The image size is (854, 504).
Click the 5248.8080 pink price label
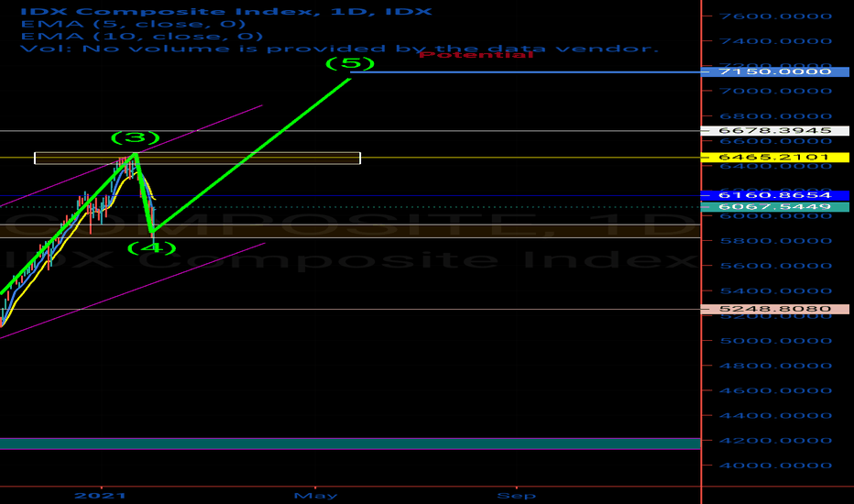(775, 309)
